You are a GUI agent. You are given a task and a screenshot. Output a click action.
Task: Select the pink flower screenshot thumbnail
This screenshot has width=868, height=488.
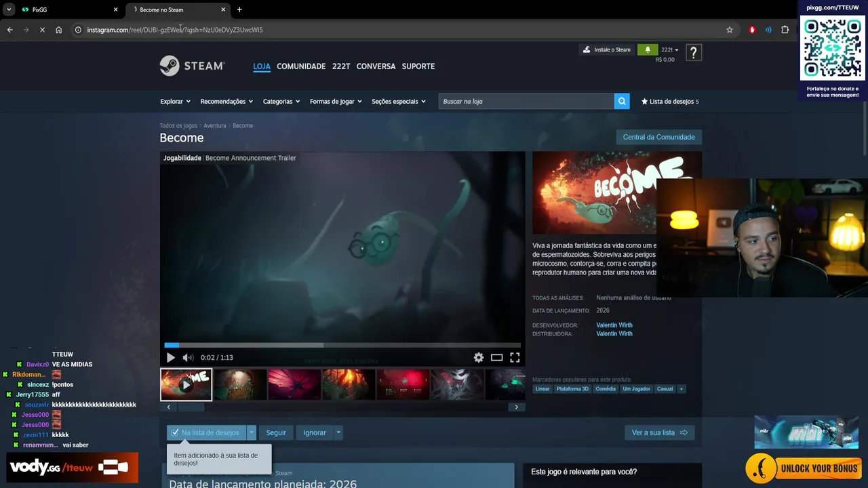(x=294, y=384)
